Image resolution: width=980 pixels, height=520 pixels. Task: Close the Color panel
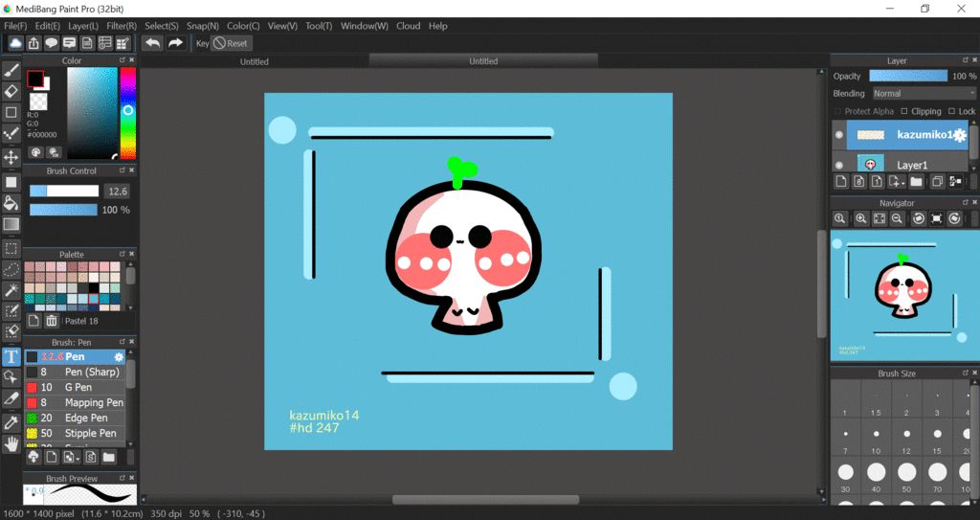tap(132, 60)
